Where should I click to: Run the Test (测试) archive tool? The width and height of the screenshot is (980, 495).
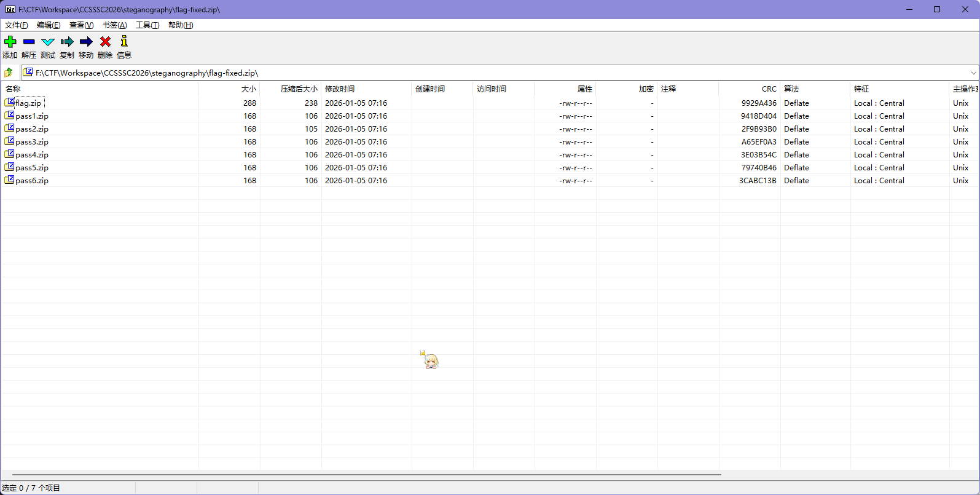48,42
